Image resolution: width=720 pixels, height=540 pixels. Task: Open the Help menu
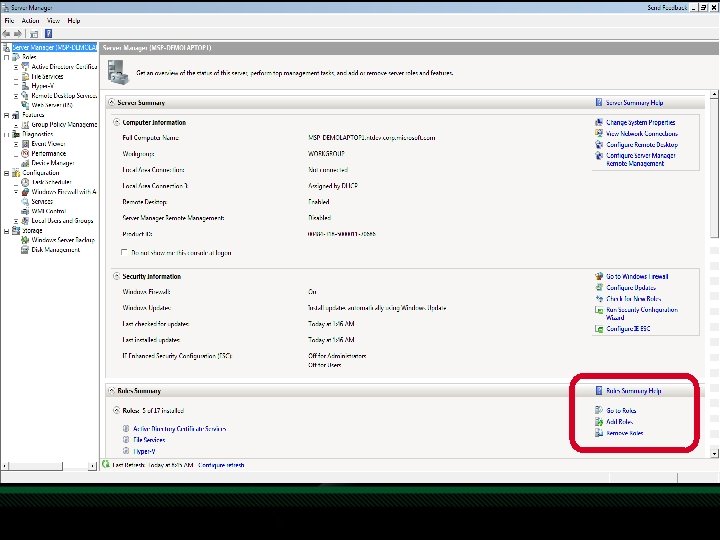pyautogui.click(x=73, y=21)
